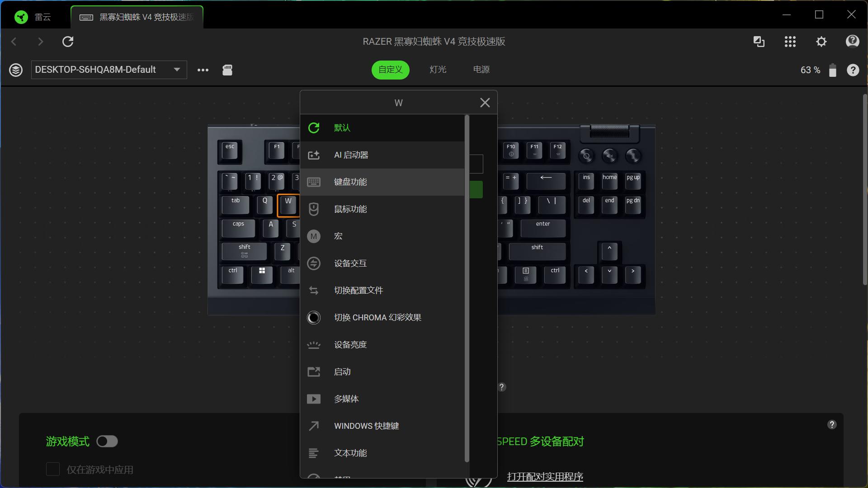868x488 pixels.
Task: Click the refresh icon in navigation bar
Action: point(68,42)
